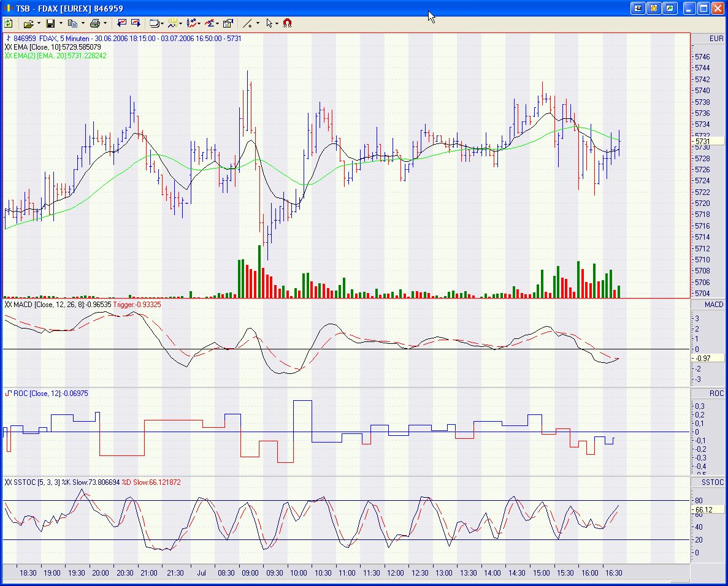The width and height of the screenshot is (728, 586).
Task: Click the candlestick chart type icon
Action: [191, 23]
